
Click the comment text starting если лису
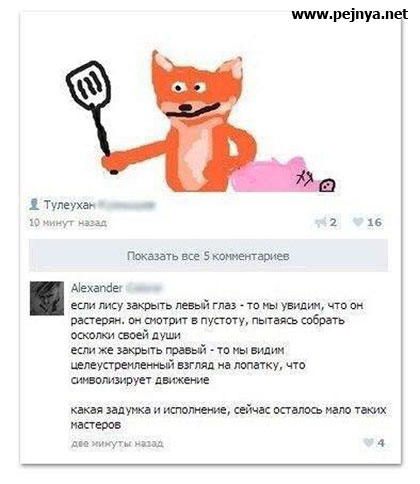pyautogui.click(x=217, y=342)
